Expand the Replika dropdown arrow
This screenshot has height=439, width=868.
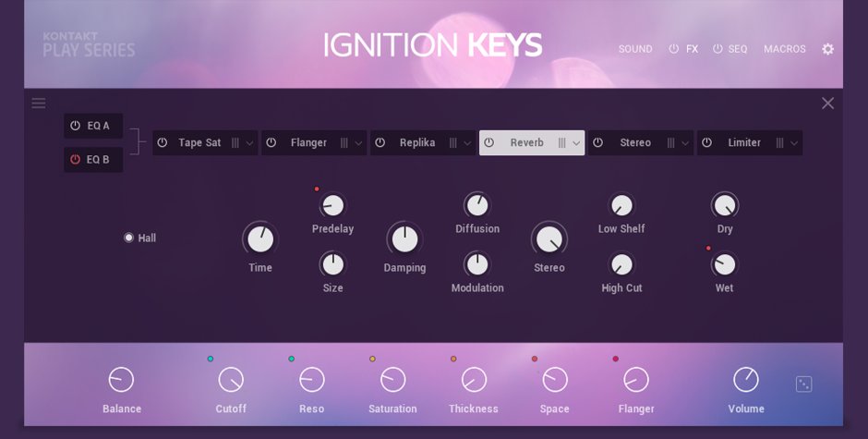[x=468, y=143]
